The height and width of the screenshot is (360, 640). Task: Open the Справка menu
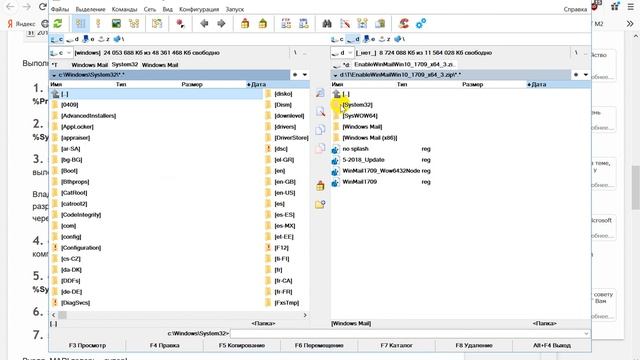(575, 9)
